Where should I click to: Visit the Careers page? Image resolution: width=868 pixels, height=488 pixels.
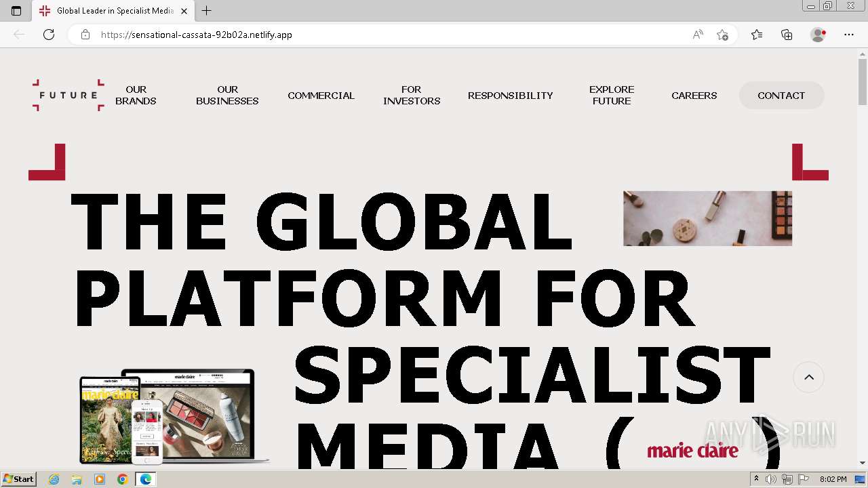[x=694, y=96]
